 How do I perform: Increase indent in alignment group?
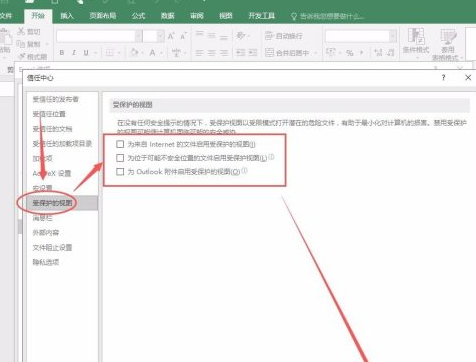253,53
